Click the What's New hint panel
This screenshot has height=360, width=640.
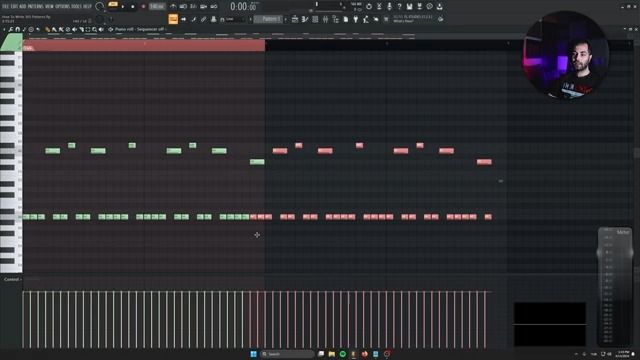[412, 19]
